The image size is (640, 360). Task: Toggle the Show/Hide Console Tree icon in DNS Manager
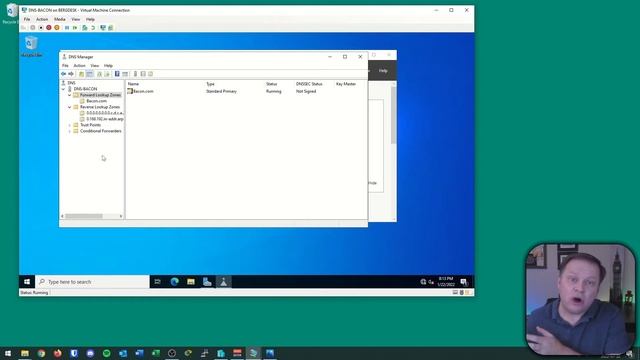click(90, 74)
